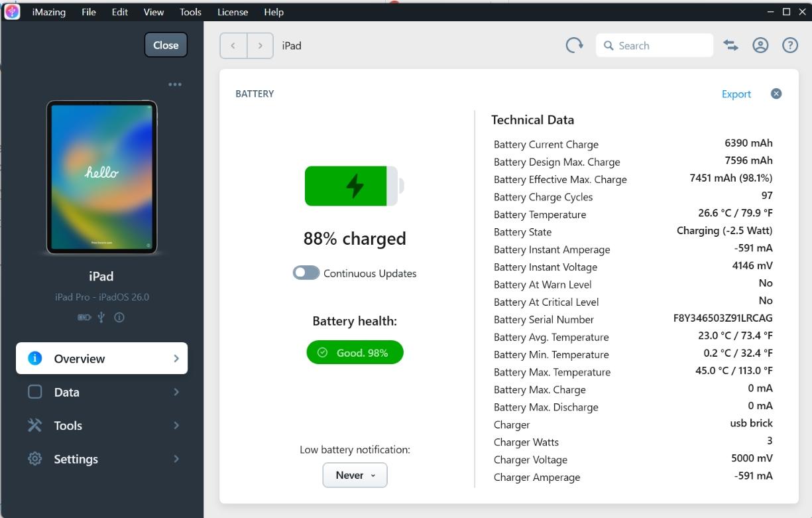Open the user account icon
This screenshot has width=812, height=518.
point(760,45)
